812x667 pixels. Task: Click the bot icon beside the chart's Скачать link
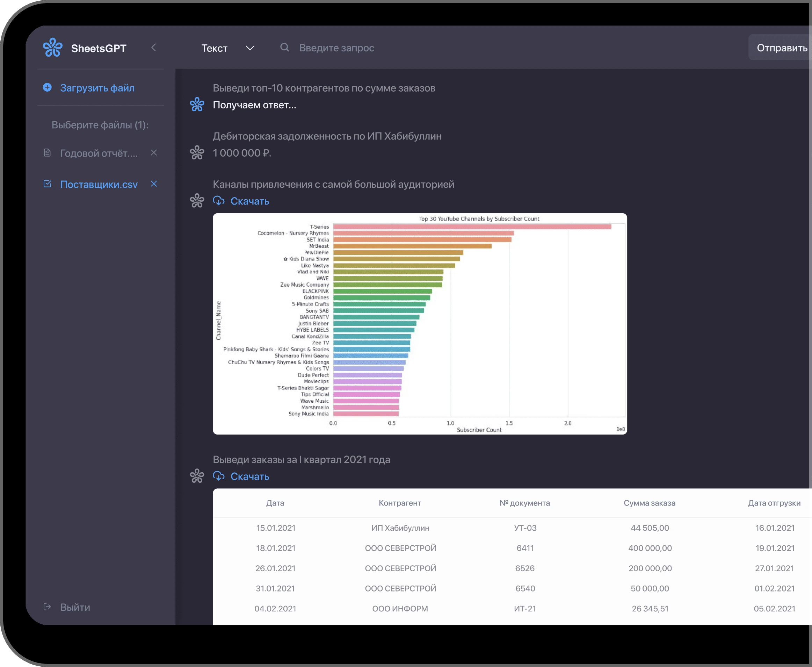coord(197,201)
